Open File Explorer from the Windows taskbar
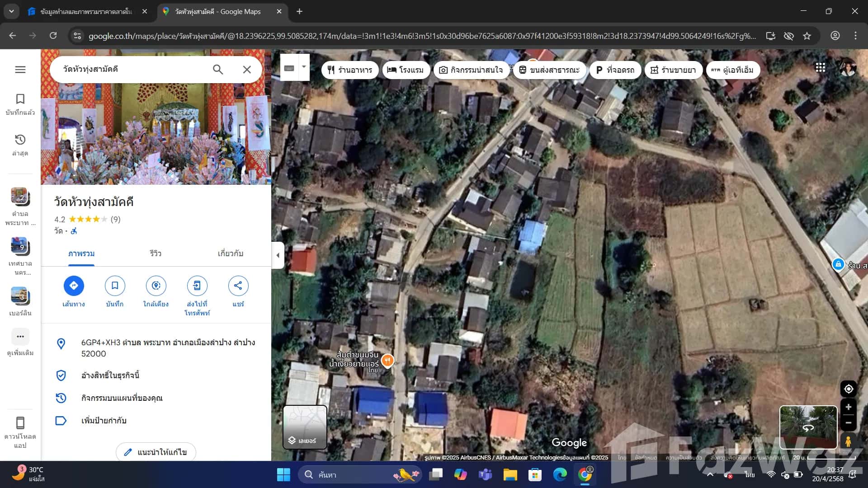This screenshot has width=868, height=488. [x=510, y=475]
